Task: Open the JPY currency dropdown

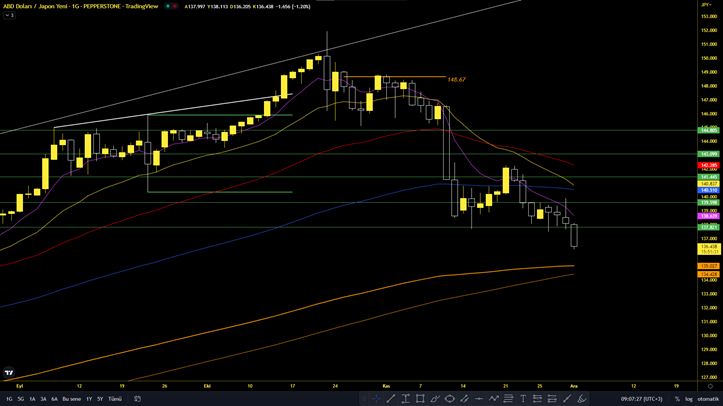Action: click(706, 5)
